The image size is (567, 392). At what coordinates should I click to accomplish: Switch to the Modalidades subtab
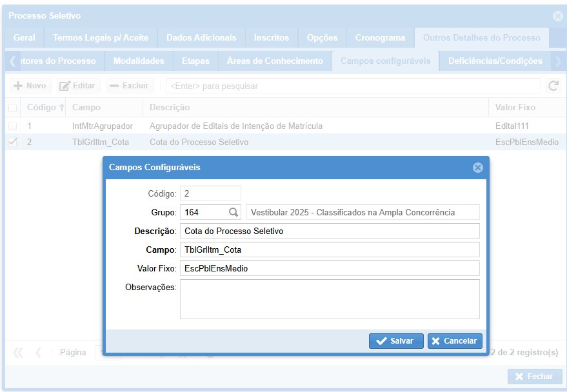point(139,61)
